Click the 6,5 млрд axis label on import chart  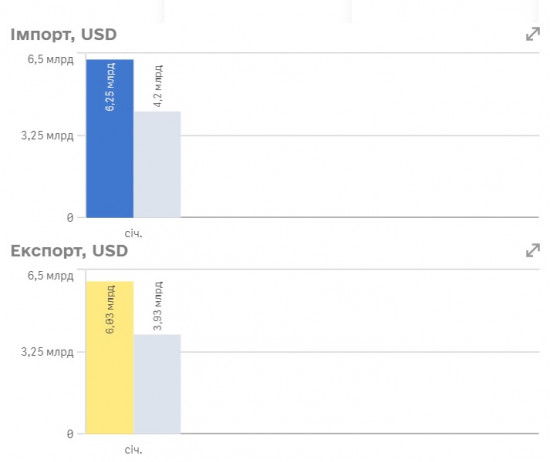(51, 59)
